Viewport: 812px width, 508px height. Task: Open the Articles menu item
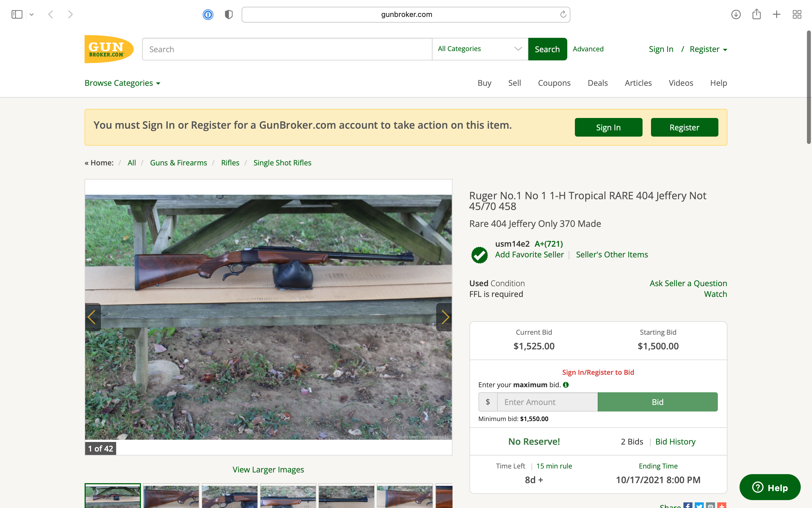[638, 83]
